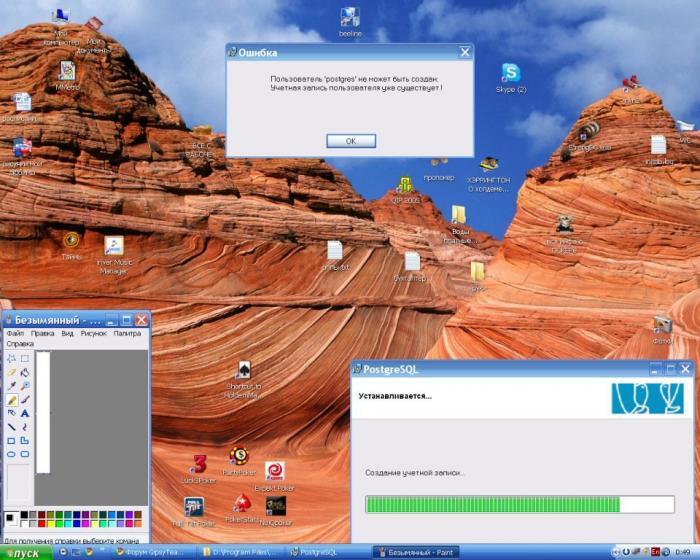Viewport: 700px width, 560px height.
Task: Pick the Polygon tool in Paint
Action: [x=25, y=441]
